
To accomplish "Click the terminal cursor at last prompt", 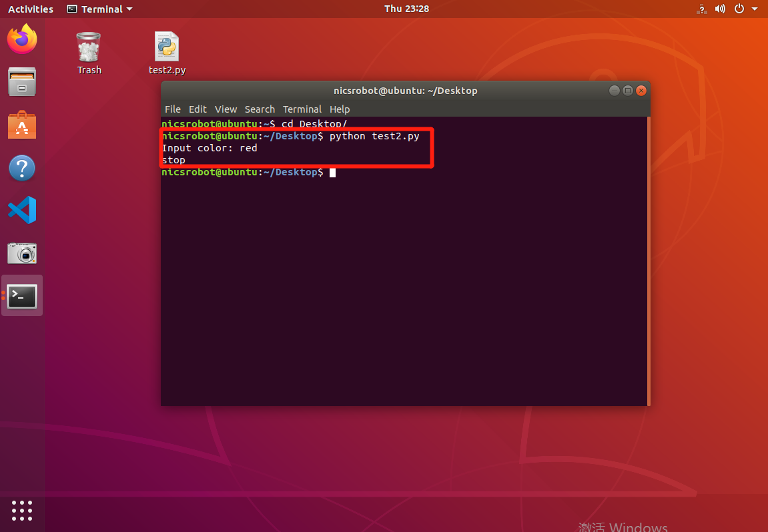I will point(332,172).
